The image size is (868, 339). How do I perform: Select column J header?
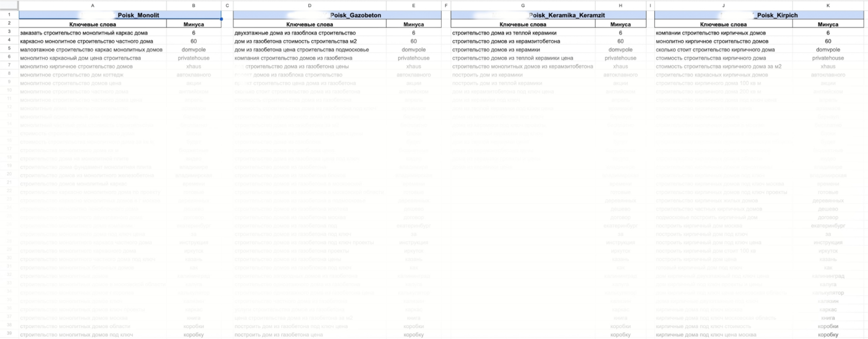tap(723, 5)
